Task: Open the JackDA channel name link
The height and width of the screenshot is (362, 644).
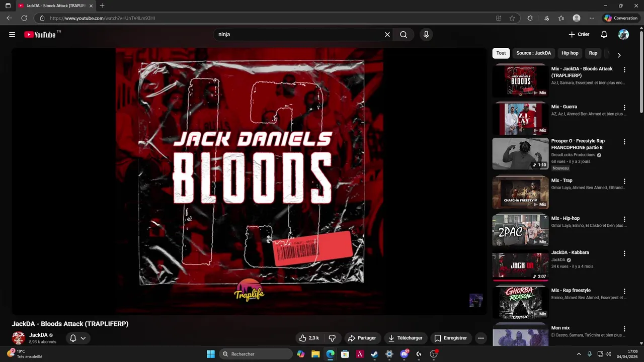Action: coord(38,335)
